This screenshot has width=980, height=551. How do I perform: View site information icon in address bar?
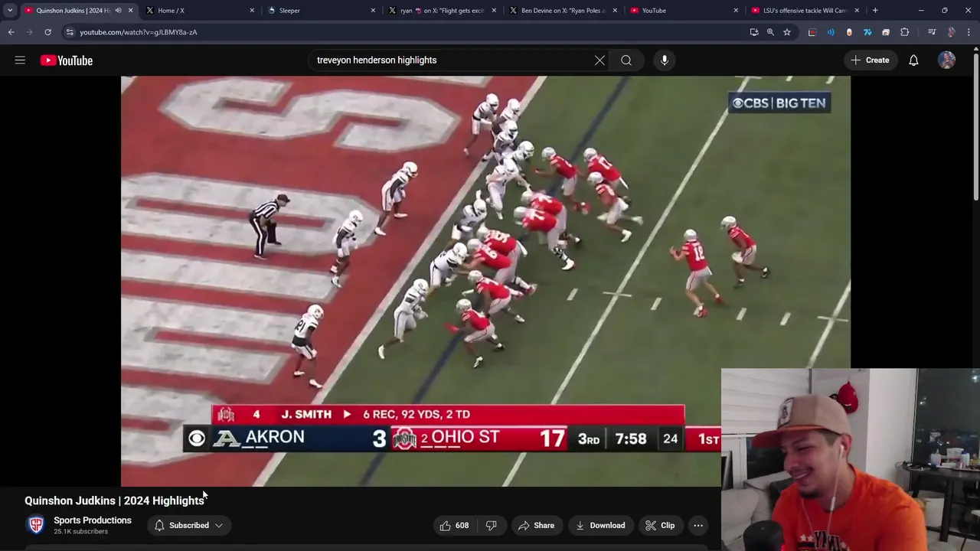(70, 32)
